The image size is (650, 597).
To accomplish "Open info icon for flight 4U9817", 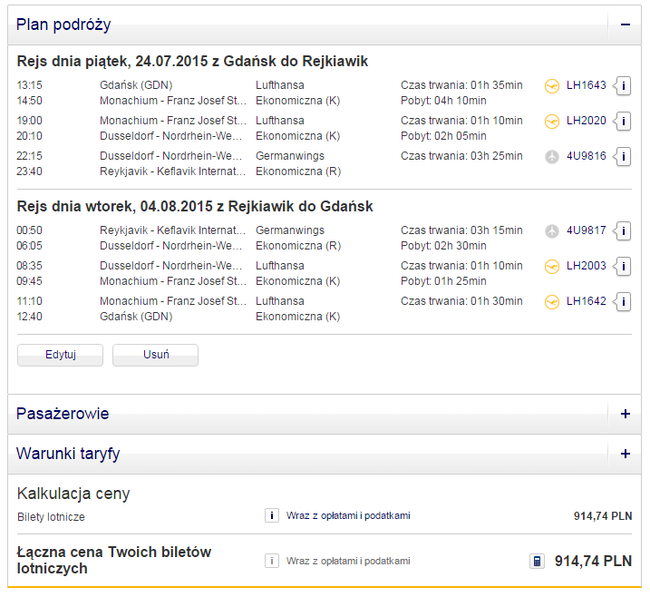I will coord(622,231).
